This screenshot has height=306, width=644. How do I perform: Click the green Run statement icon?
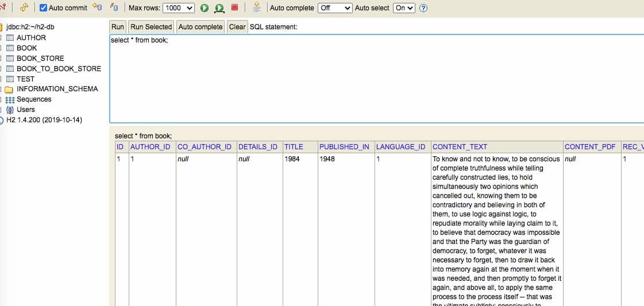point(205,8)
